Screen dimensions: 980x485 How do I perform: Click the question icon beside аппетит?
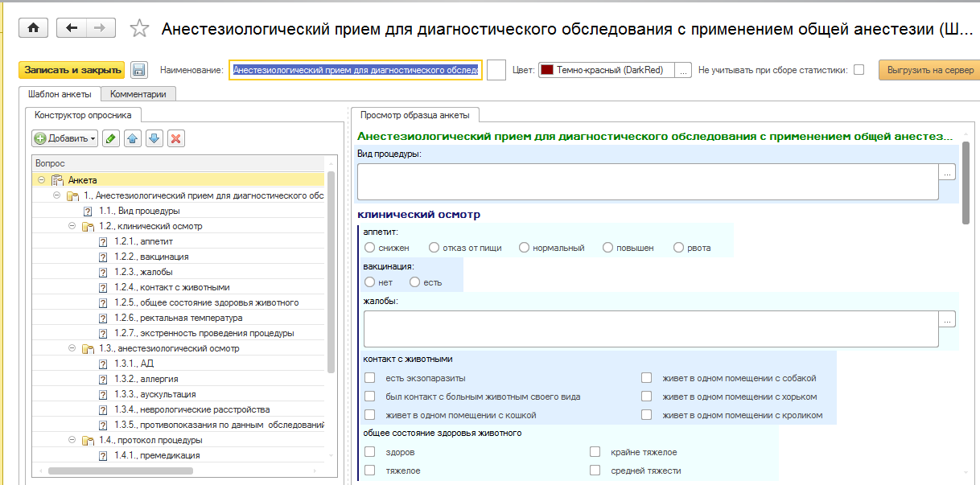pyautogui.click(x=102, y=241)
